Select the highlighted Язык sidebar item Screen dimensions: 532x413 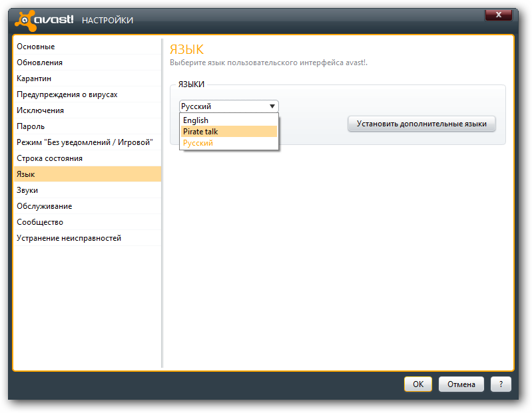(x=87, y=174)
